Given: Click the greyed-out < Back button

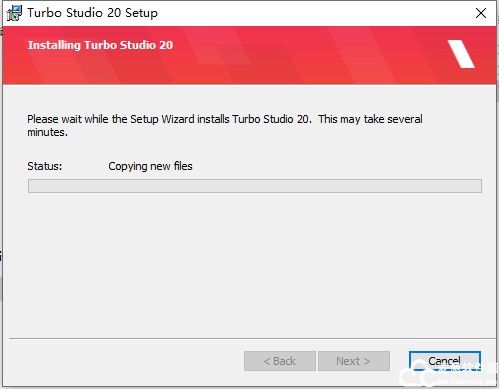Looking at the screenshot, I should pos(280,361).
